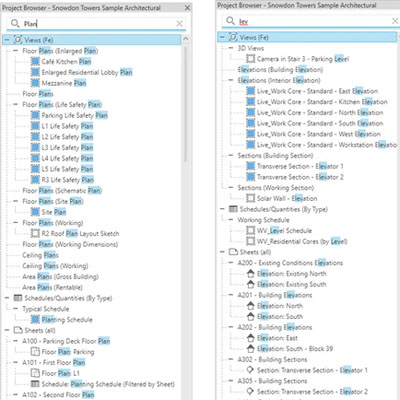
Task: Collapse Floor Plans (Site Plan) group
Action: click(x=16, y=201)
